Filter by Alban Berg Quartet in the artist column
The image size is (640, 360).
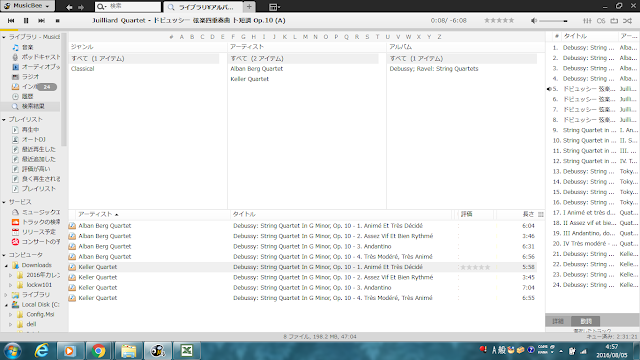[x=256, y=69]
